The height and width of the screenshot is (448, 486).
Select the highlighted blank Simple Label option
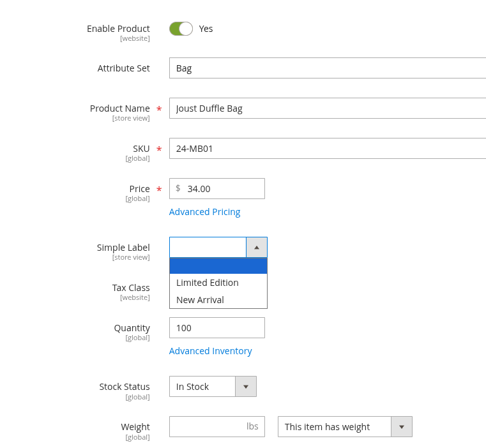pos(218,266)
